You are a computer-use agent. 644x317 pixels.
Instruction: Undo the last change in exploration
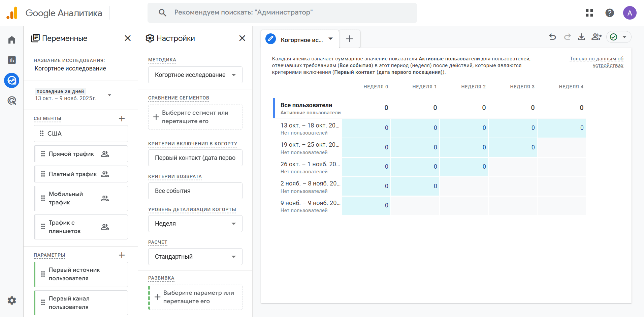pos(552,37)
